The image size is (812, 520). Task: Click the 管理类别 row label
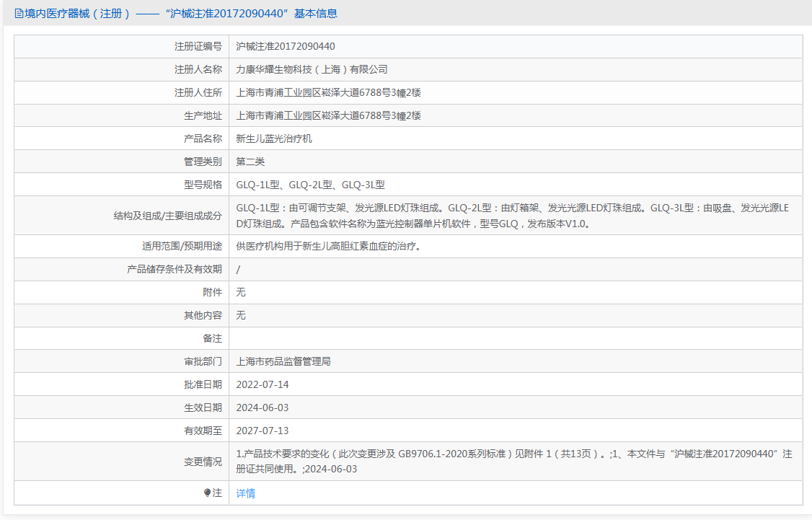203,162
